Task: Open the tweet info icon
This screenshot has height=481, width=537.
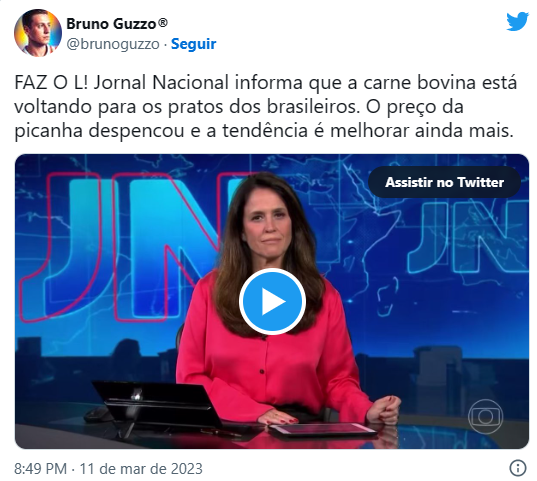Action: (x=518, y=468)
